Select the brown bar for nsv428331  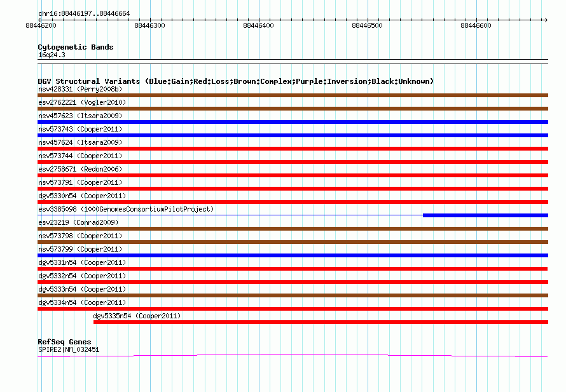point(293,95)
